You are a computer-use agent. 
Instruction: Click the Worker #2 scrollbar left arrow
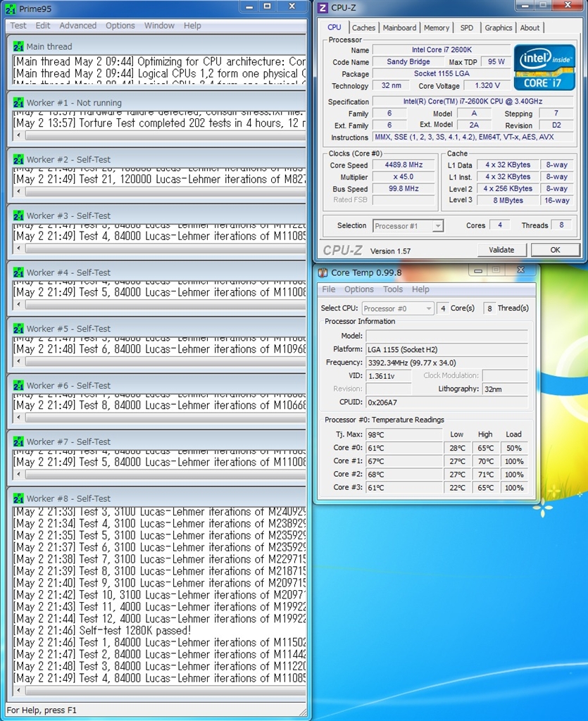[x=18, y=192]
